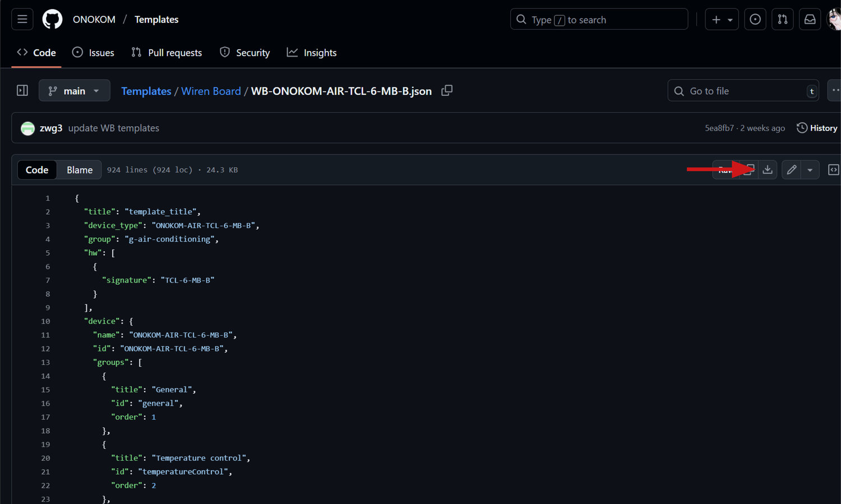Open the global navigation hamburger menu
The width and height of the screenshot is (841, 504).
[x=22, y=20]
